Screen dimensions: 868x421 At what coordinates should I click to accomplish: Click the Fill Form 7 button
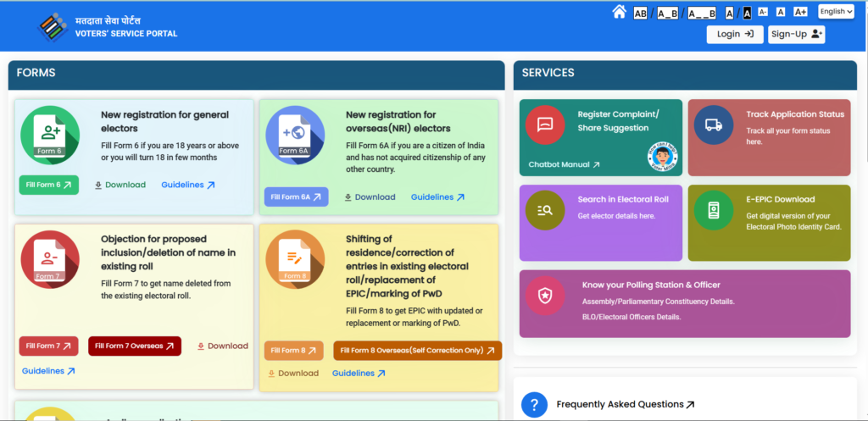[x=48, y=346]
